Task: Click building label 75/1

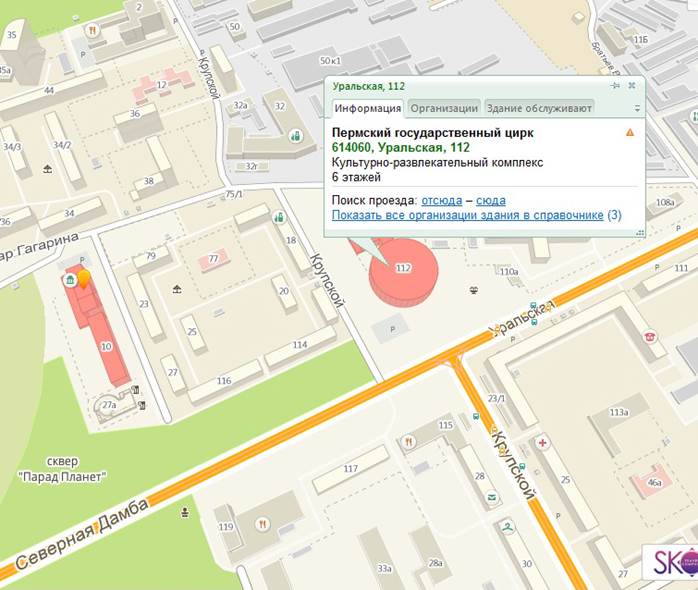Action: pos(234,195)
